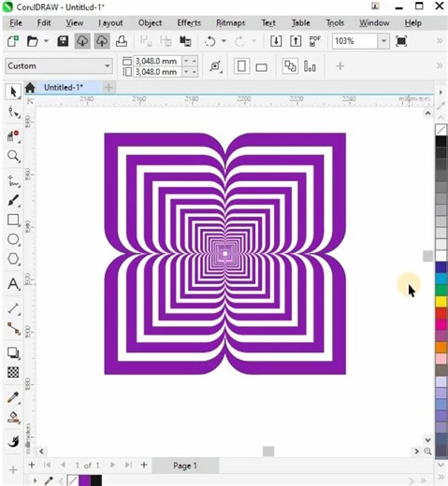Toggle the All Pages button
Image resolution: width=448 pixels, height=486 pixels.
coord(290,66)
